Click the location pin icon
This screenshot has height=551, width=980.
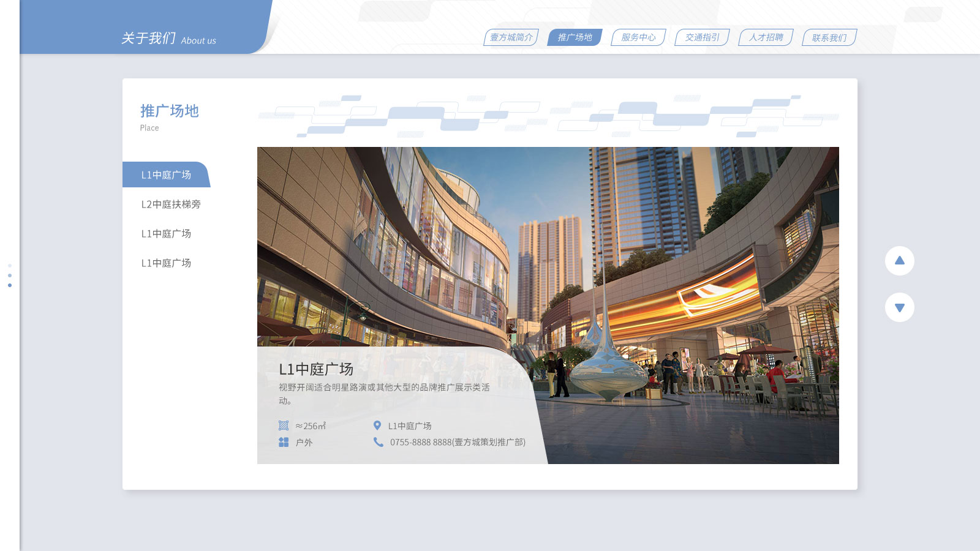coord(377,425)
